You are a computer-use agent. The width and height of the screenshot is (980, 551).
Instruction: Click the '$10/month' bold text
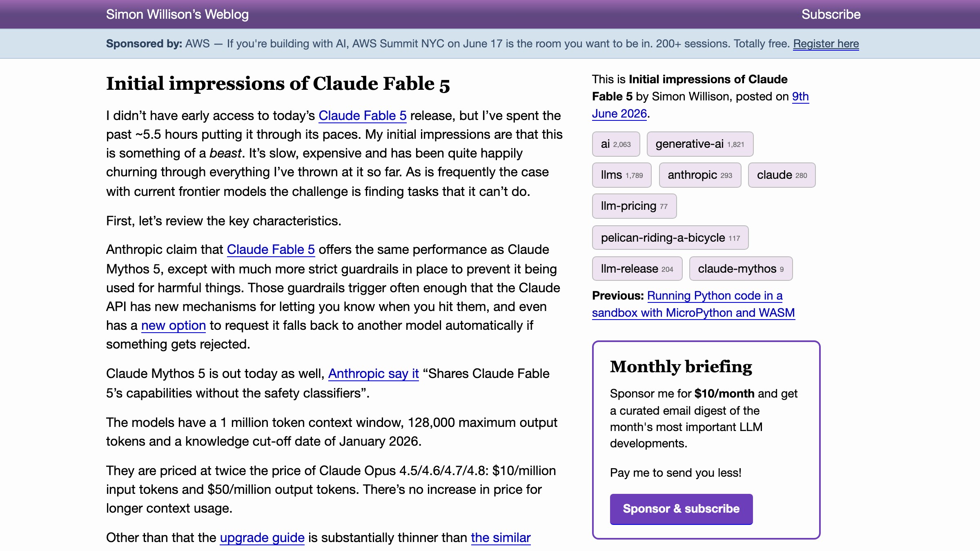(724, 393)
